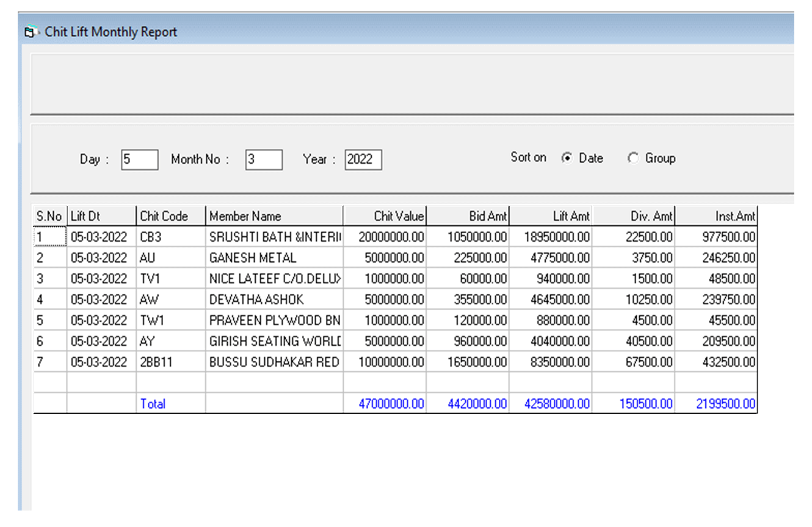The width and height of the screenshot is (812, 527).
Task: Click total installment amount 2199500.00
Action: click(x=717, y=403)
